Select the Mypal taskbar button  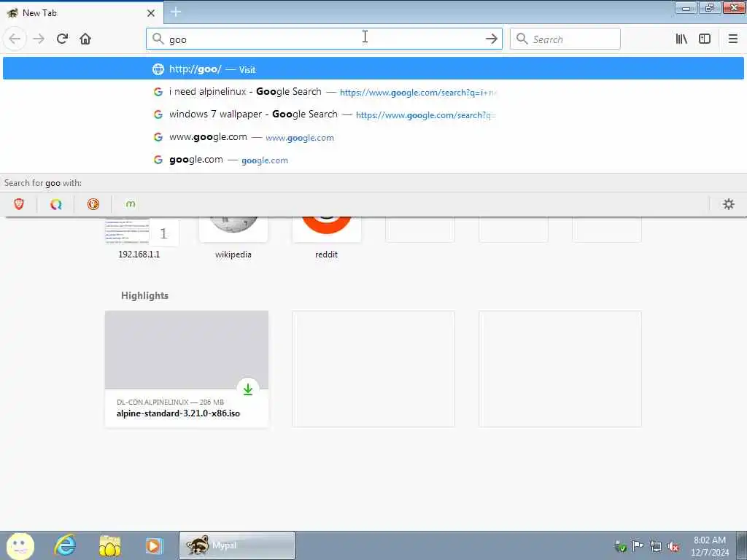tap(237, 545)
